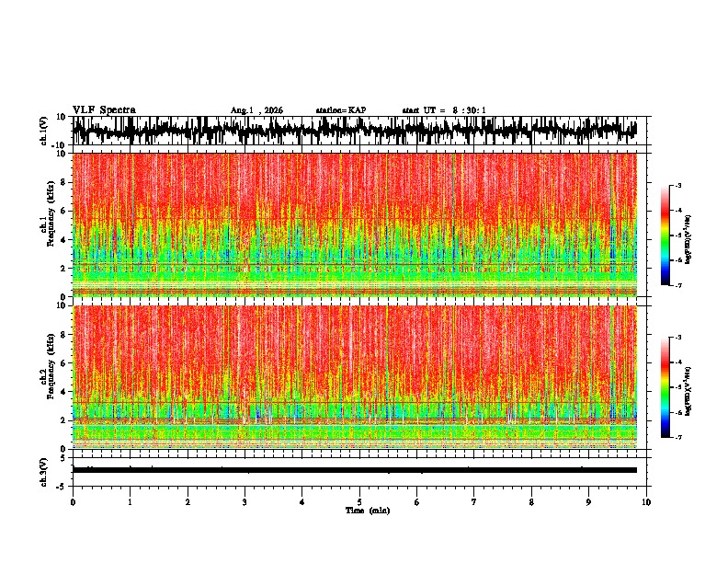Click the ch.1 Frequency (kHz) axis label
The image size is (728, 563).
51,224
